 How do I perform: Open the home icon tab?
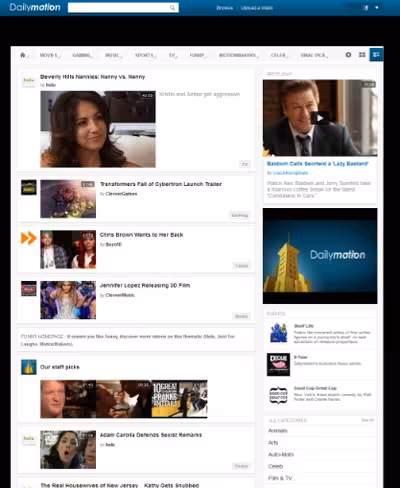[x=23, y=55]
